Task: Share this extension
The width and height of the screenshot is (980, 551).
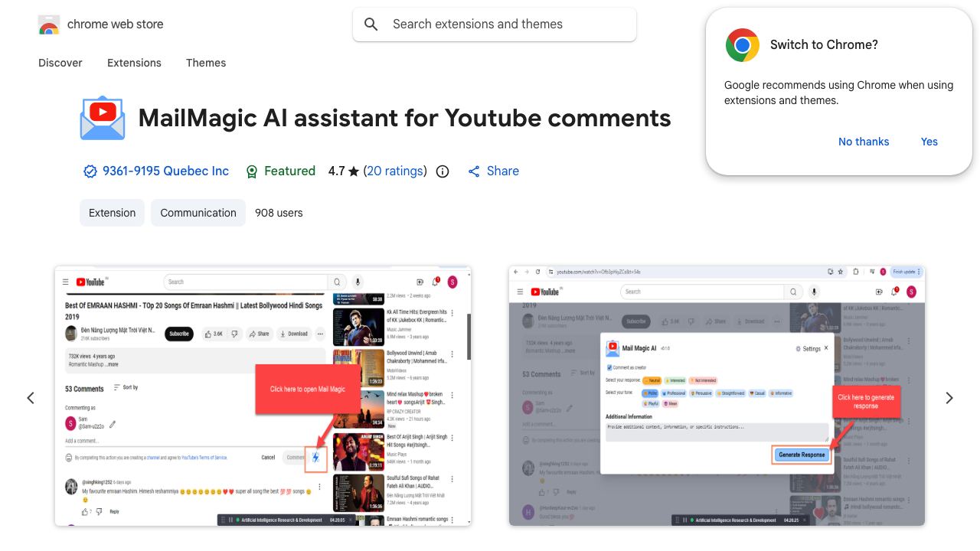Action: (494, 171)
